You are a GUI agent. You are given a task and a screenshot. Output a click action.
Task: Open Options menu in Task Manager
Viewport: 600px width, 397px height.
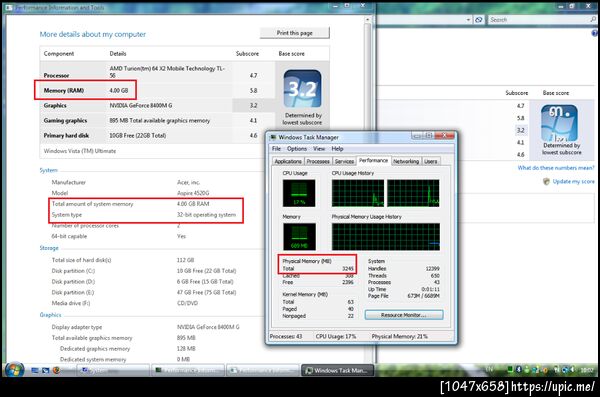click(297, 149)
